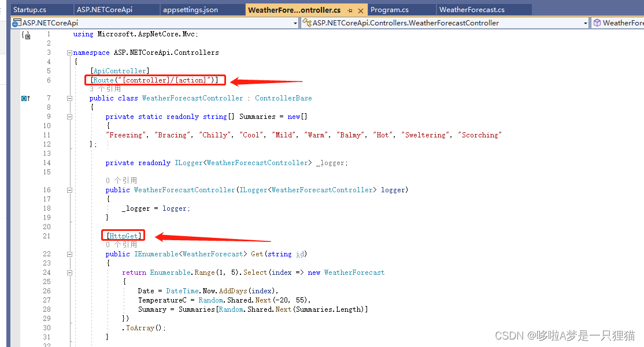Collapse the Get method on line 22
The height and width of the screenshot is (347, 644).
click(69, 254)
